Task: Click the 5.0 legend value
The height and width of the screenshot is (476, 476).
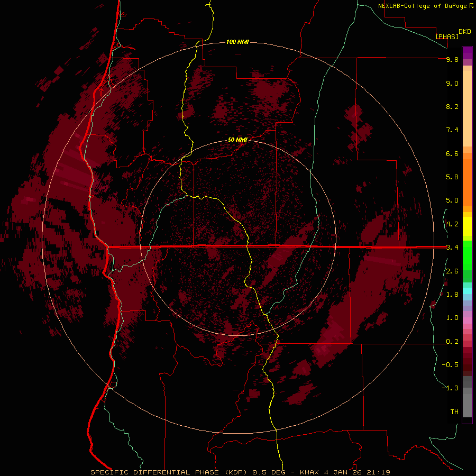Action: (x=452, y=200)
